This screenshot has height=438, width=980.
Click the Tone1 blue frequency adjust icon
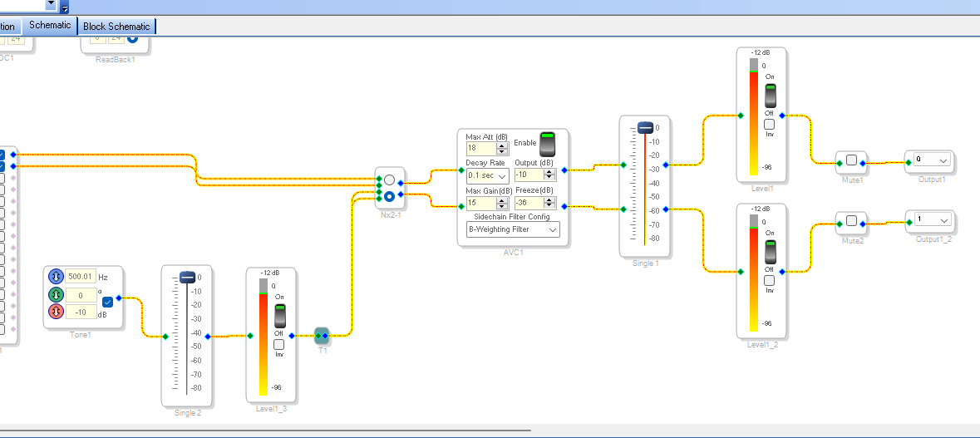(x=56, y=276)
